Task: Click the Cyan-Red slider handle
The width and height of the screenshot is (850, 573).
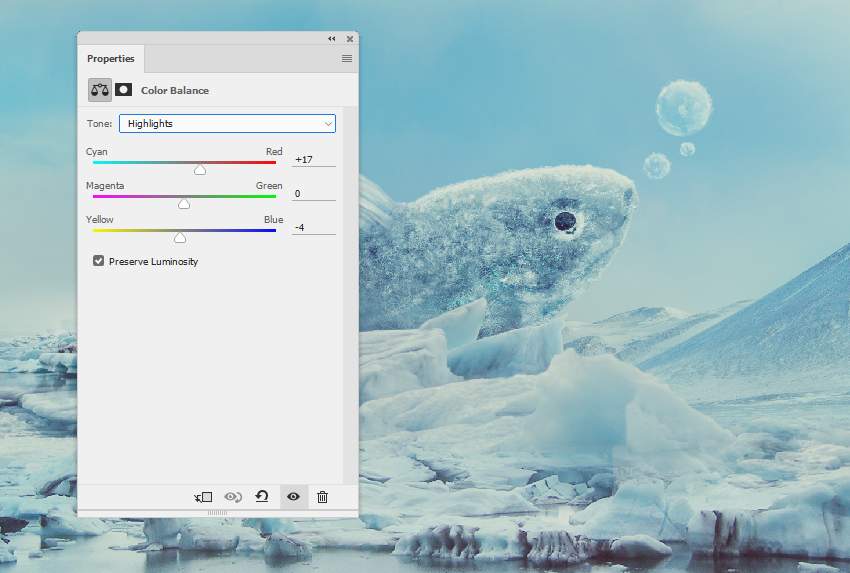Action: click(200, 170)
